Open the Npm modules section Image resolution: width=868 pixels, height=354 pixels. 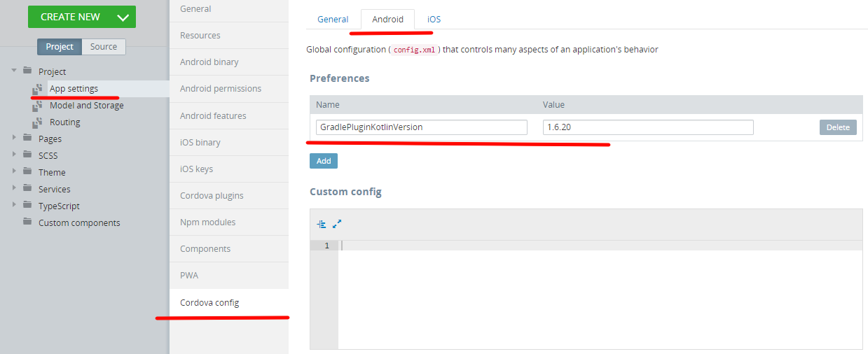tap(229, 222)
